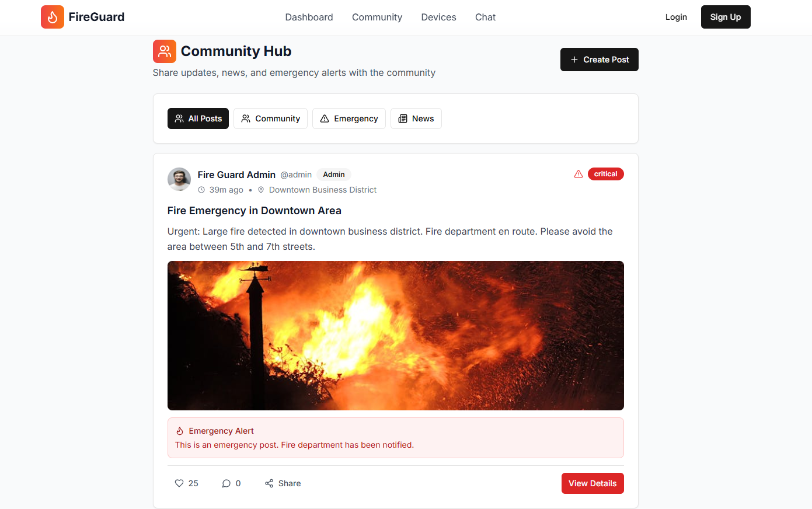Click the flame icon in Emergency Alert
Viewport: 812px width, 509px height.
coord(180,431)
